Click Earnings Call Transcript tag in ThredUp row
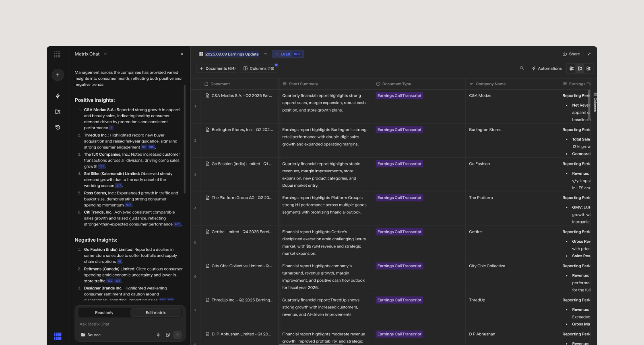644x345 pixels. point(399,300)
